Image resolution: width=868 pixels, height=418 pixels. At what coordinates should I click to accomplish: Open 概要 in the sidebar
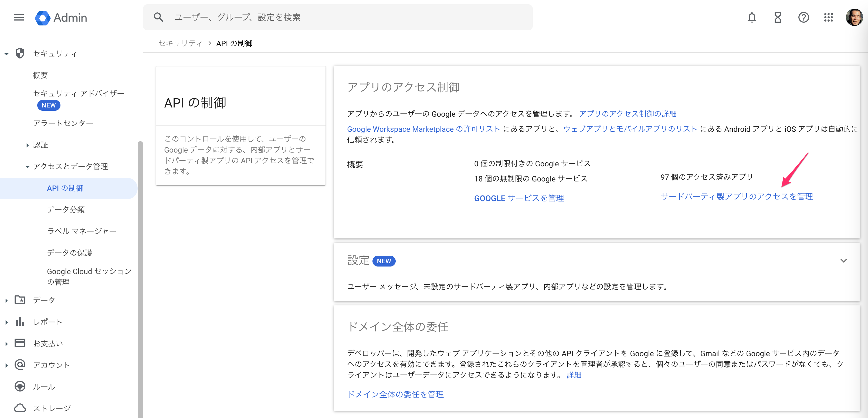(x=40, y=75)
